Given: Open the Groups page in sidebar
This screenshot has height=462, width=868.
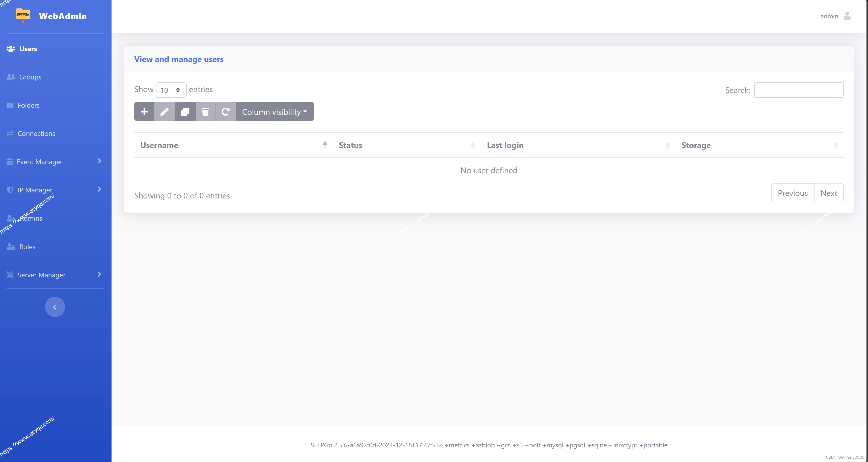Looking at the screenshot, I should 30,77.
